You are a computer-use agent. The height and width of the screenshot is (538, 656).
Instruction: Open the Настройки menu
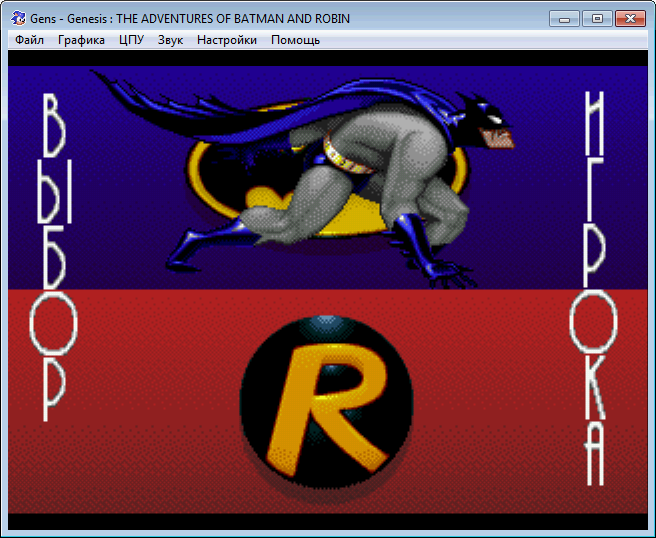(x=227, y=40)
